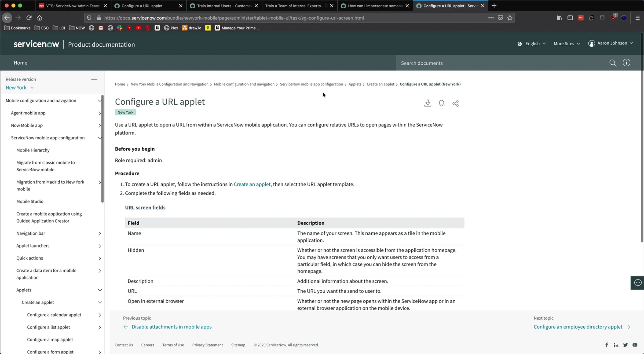Open Firefox library icon
Image resolution: width=644 pixels, height=354 pixels.
[x=559, y=18]
